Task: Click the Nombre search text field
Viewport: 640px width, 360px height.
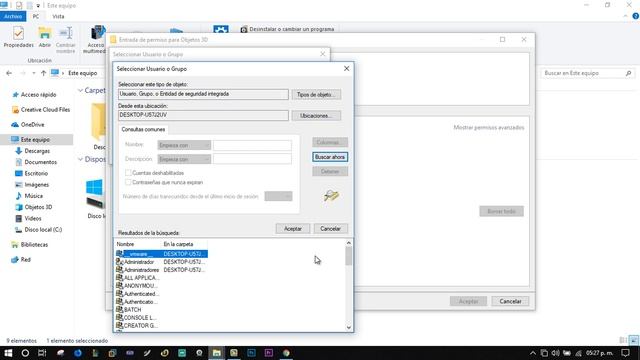Action: point(252,145)
